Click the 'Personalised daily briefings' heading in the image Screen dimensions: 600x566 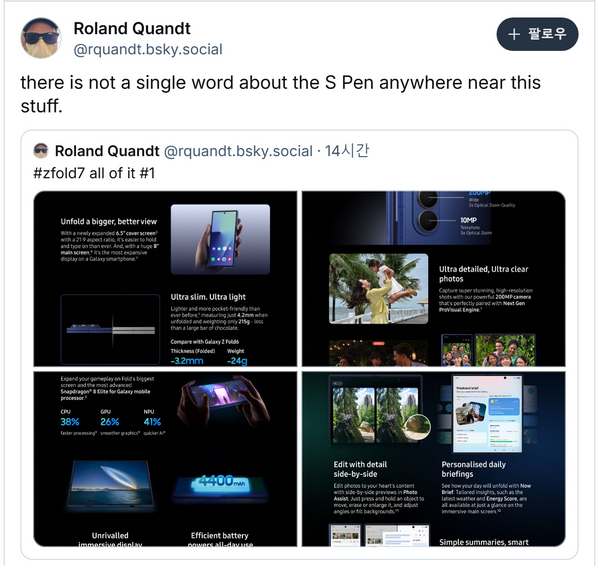point(474,469)
